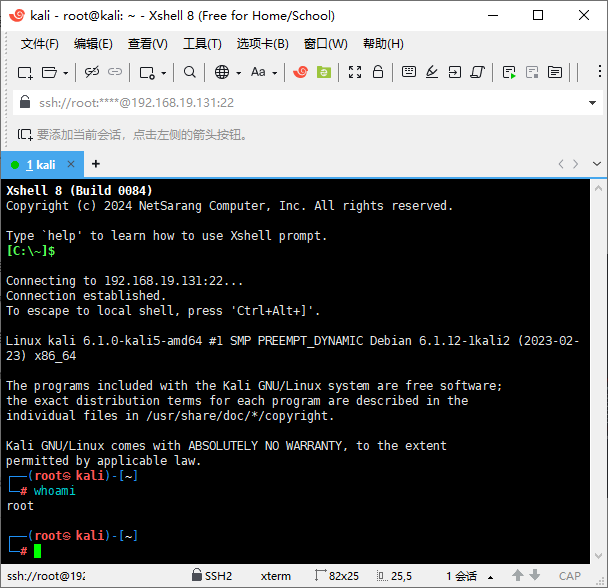Open the 窗口(W) menu
Image resolution: width=608 pixels, height=588 pixels.
(326, 44)
